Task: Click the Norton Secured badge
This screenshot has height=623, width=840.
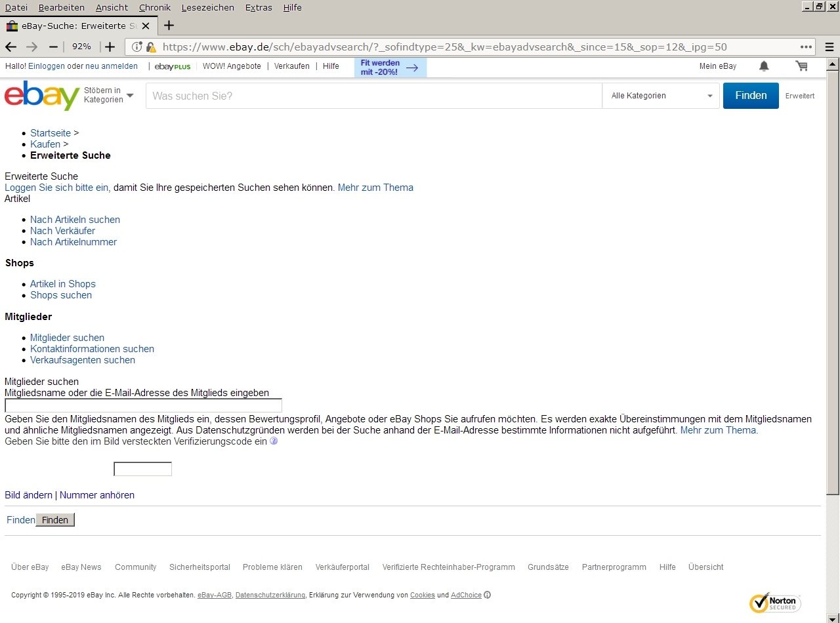Action: [775, 603]
